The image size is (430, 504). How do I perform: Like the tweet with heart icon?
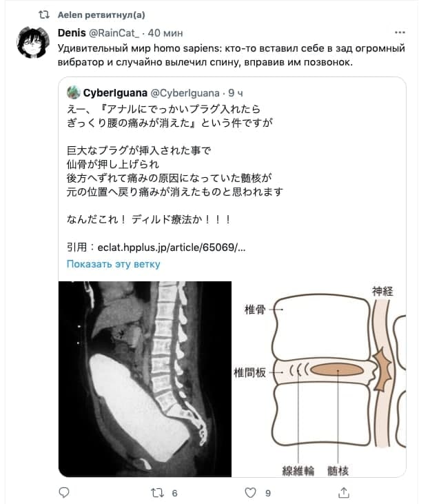pyautogui.click(x=251, y=492)
